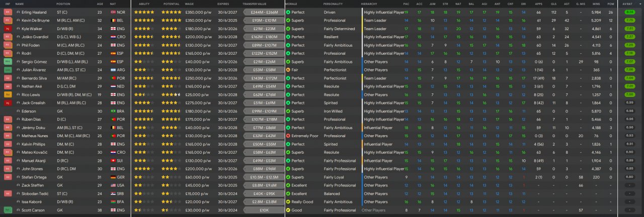
Task: Sort by the AGE column header
Action: tap(100, 4)
